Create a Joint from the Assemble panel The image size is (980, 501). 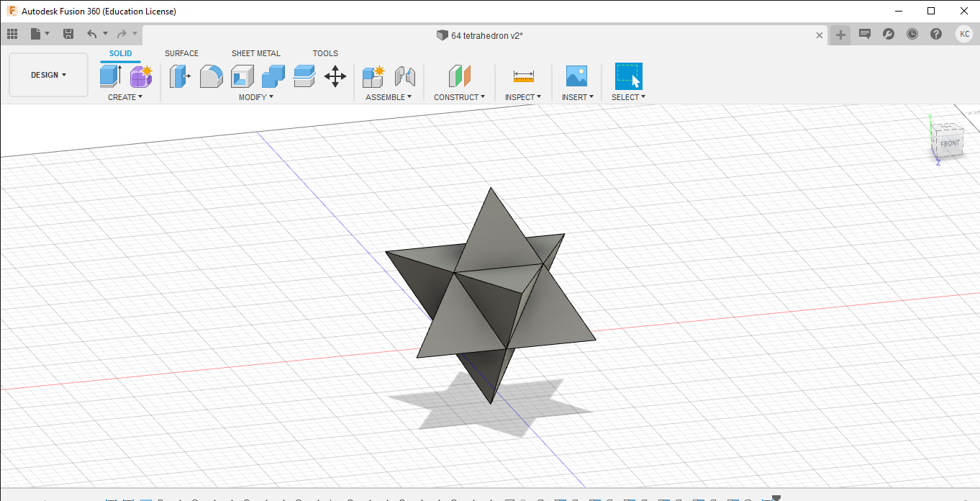coord(405,76)
